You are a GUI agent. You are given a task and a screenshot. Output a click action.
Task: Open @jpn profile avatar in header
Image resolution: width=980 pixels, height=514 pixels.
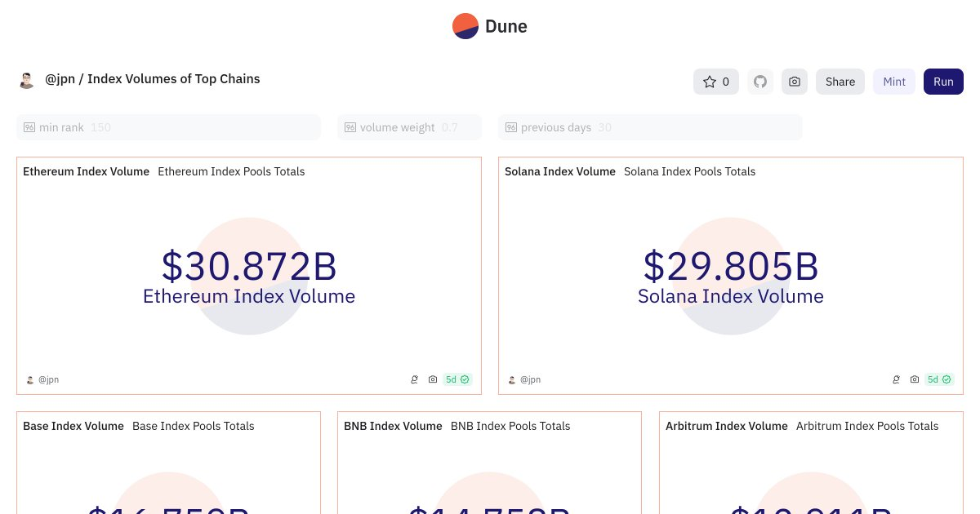pos(27,80)
